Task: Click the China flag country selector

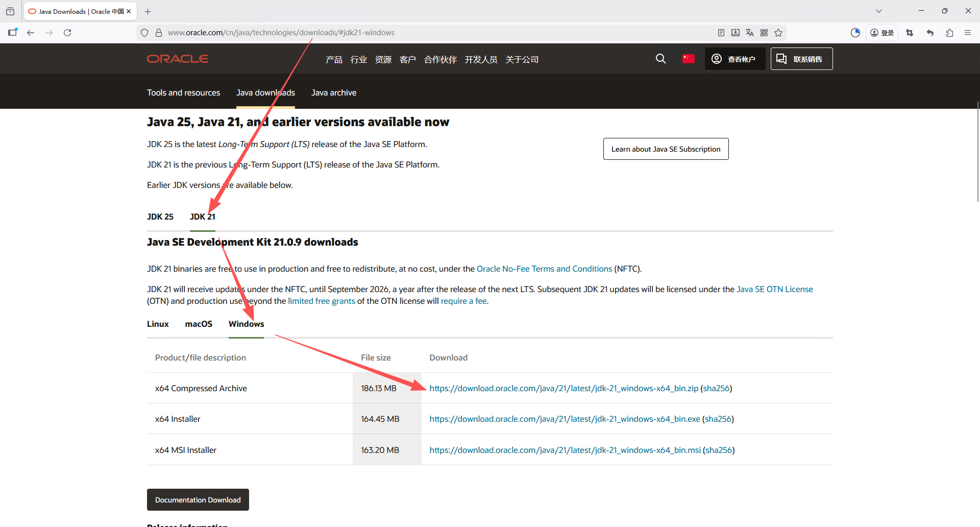Action: (688, 59)
